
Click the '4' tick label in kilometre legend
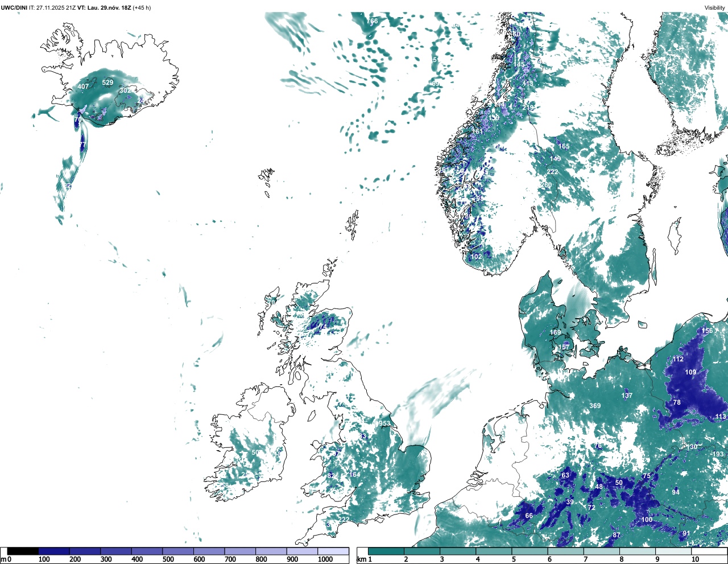tap(478, 559)
